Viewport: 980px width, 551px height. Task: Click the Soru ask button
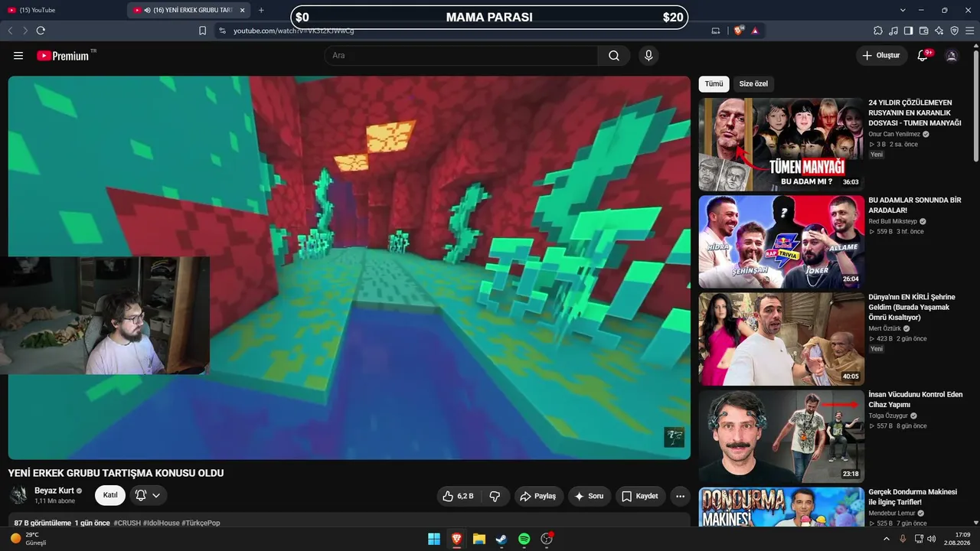(x=589, y=496)
